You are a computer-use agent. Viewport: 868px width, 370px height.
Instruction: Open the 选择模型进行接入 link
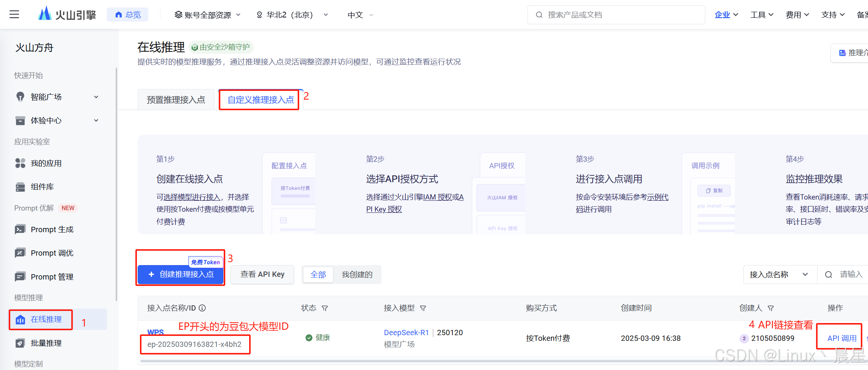[x=192, y=197]
